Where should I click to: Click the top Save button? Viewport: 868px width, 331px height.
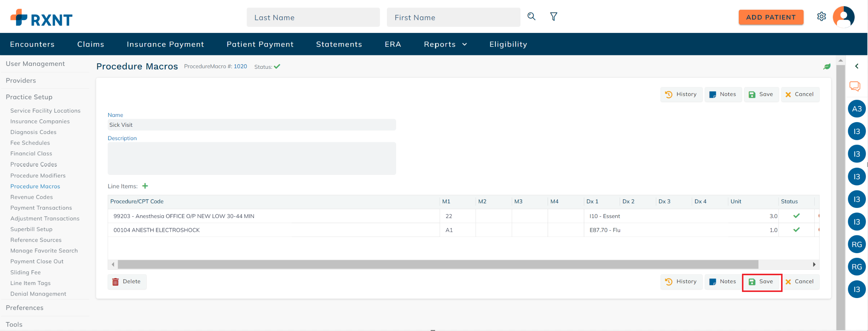(761, 95)
